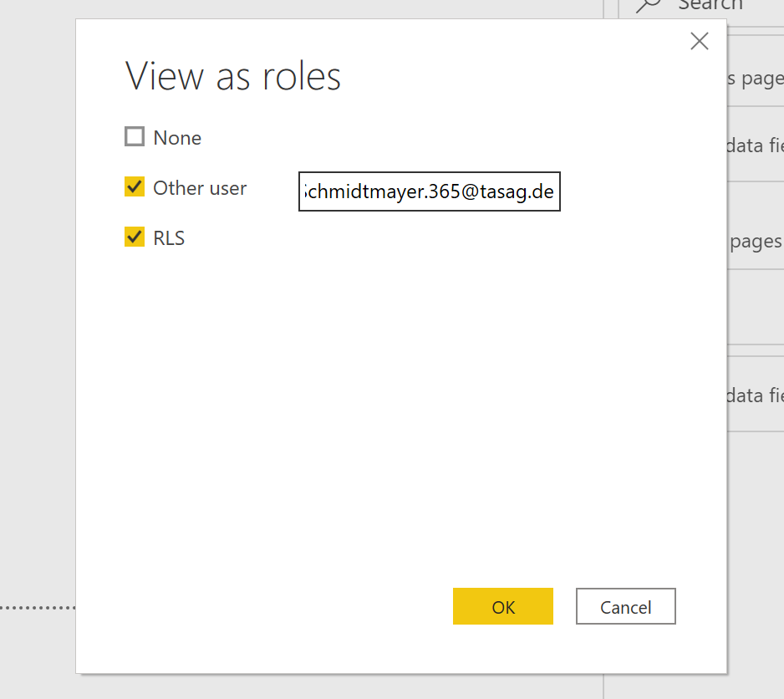Click the Search magnifier icon behind dialog

pyautogui.click(x=649, y=5)
